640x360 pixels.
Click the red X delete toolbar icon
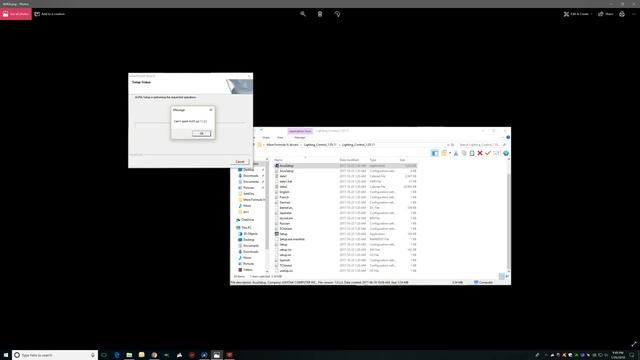(x=480, y=153)
